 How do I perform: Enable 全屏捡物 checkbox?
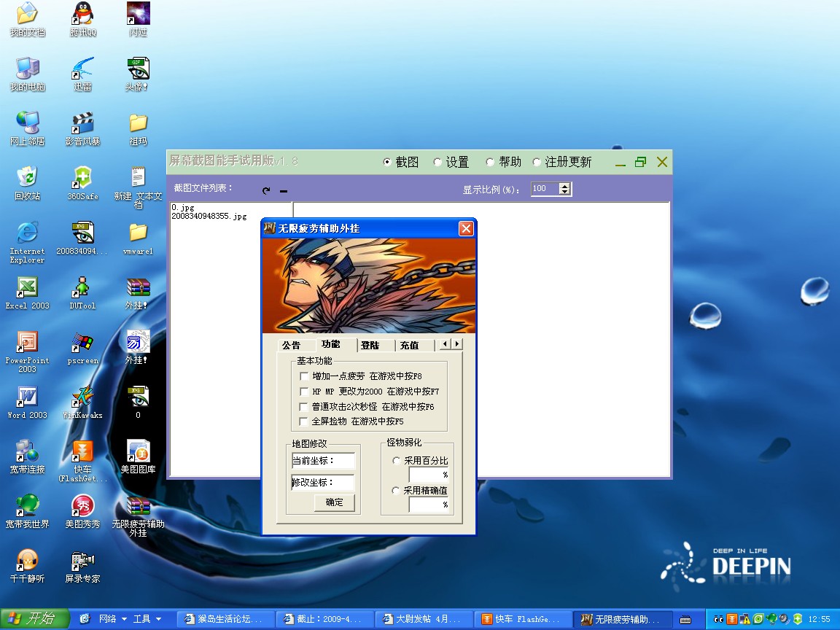pos(304,421)
